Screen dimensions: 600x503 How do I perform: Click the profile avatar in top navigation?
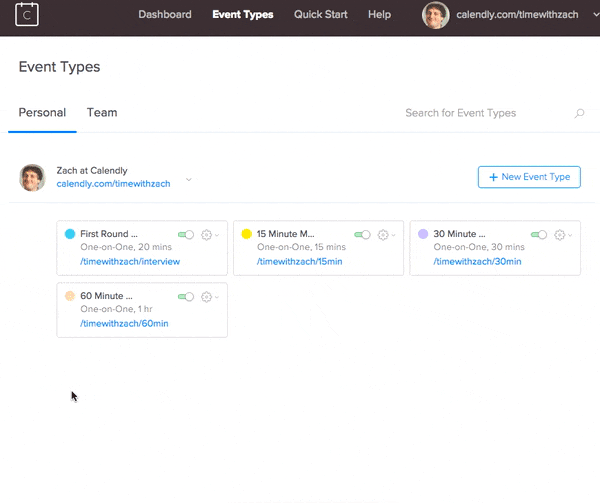[435, 15]
